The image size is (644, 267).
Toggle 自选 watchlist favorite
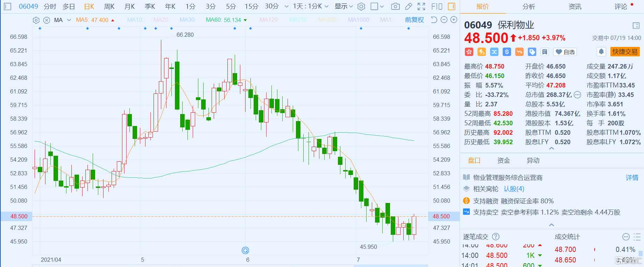coord(565,52)
